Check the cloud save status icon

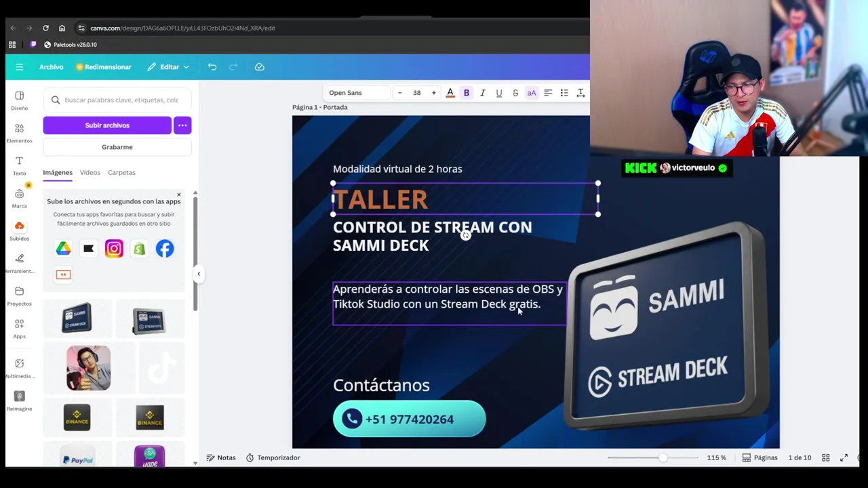tap(259, 67)
